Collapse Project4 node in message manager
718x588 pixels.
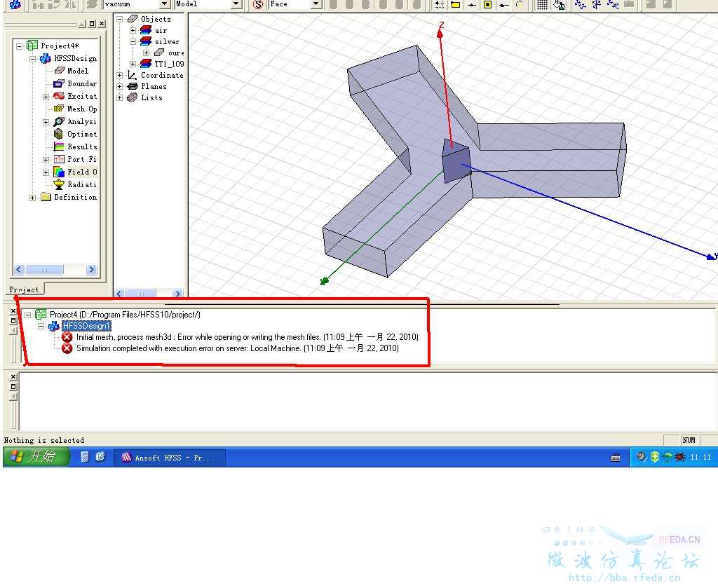point(28,315)
